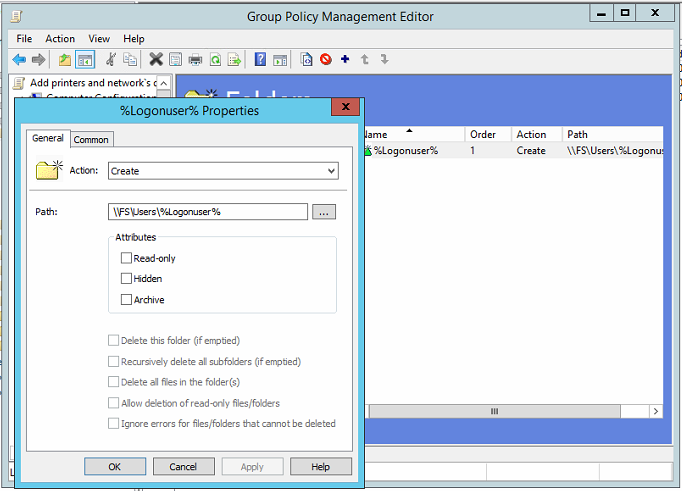This screenshot has height=491, width=682.
Task: Click the Path input field
Action: (x=208, y=212)
